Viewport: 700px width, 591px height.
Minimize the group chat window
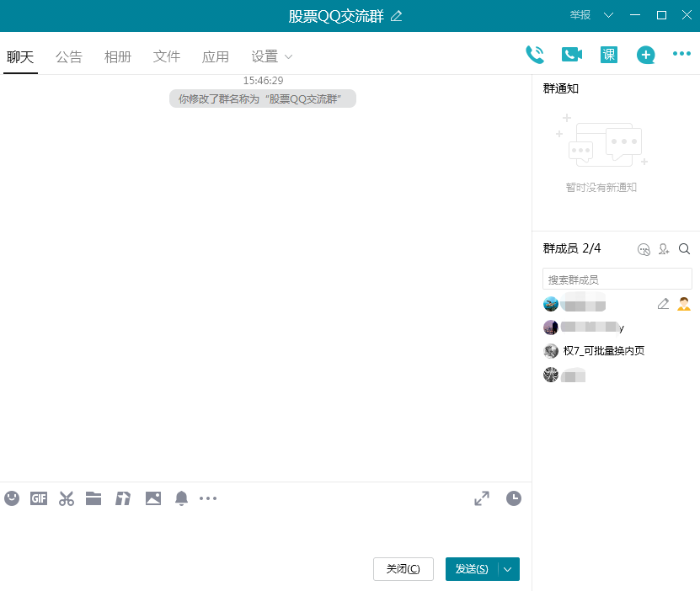click(635, 15)
